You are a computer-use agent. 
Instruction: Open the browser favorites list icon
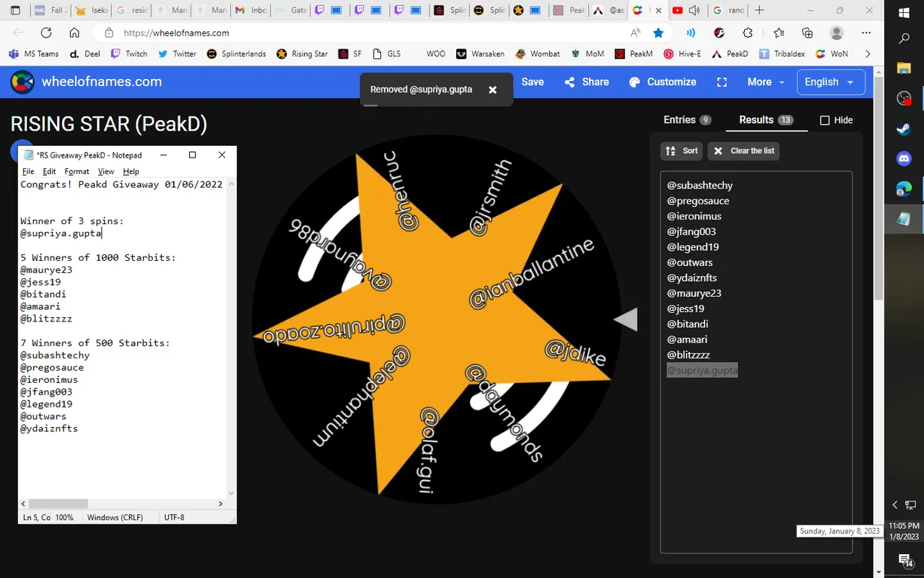[x=778, y=33]
